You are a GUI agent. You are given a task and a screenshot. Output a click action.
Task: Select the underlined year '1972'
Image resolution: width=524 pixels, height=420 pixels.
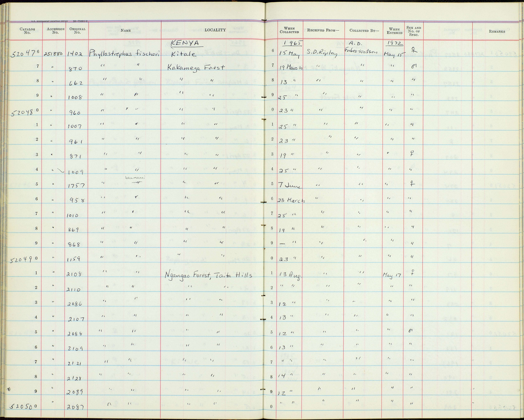pos(395,43)
